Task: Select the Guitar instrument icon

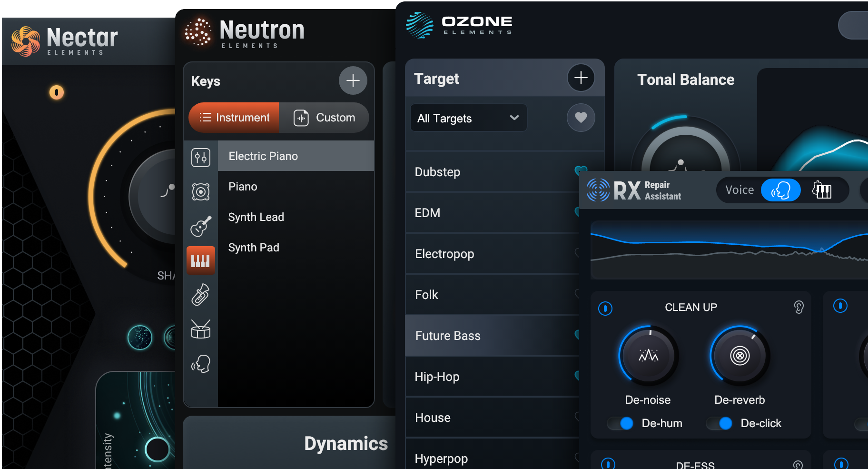Action: point(200,226)
